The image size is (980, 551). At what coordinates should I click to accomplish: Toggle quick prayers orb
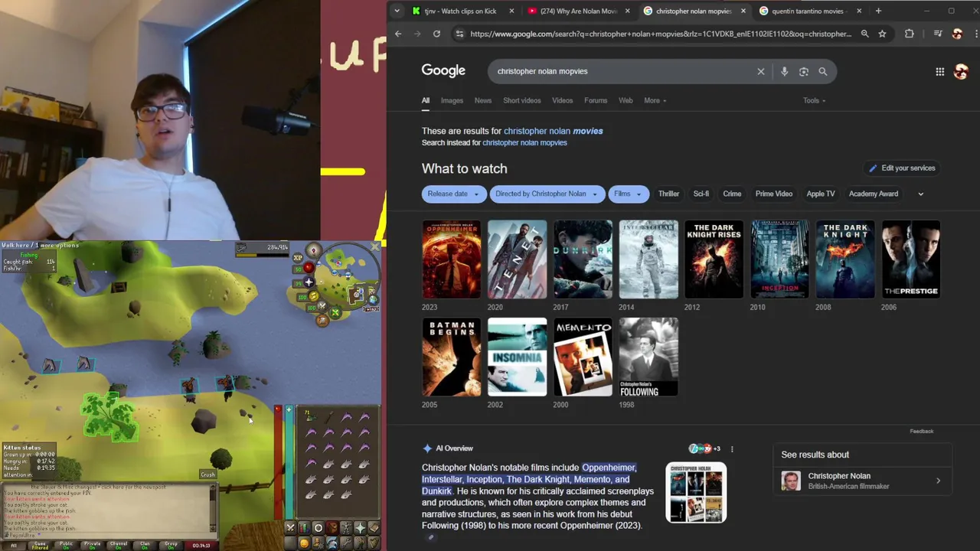pos(309,282)
